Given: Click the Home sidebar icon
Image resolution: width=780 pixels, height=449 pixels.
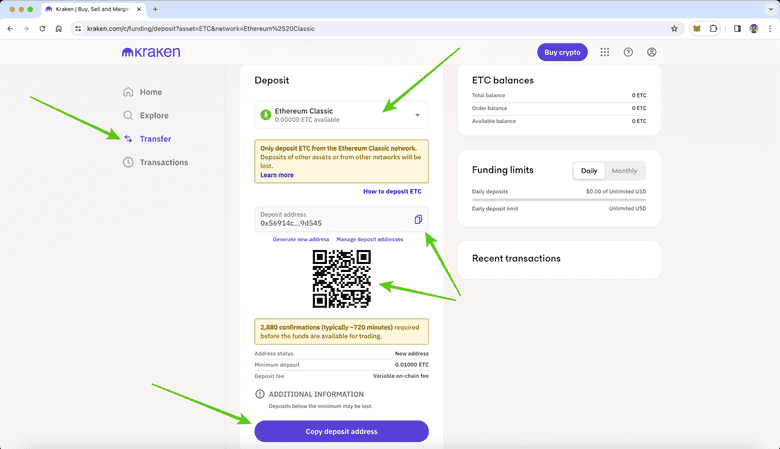Looking at the screenshot, I should pos(128,92).
